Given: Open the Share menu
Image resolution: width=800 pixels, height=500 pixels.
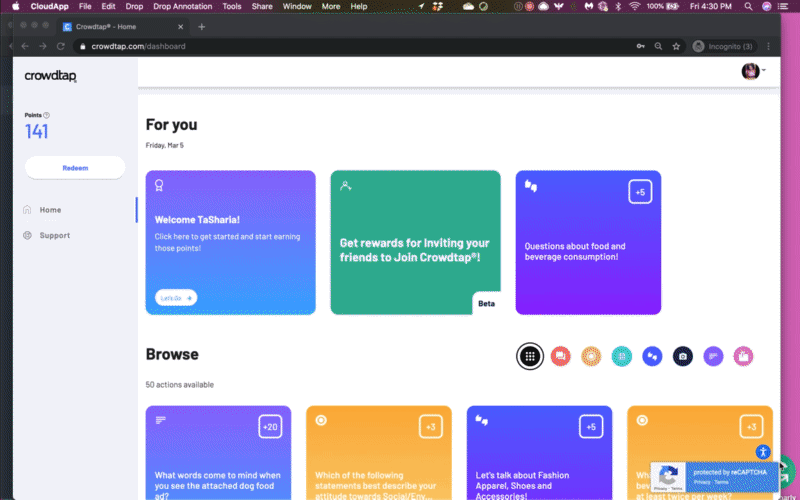Looking at the screenshot, I should point(262,6).
